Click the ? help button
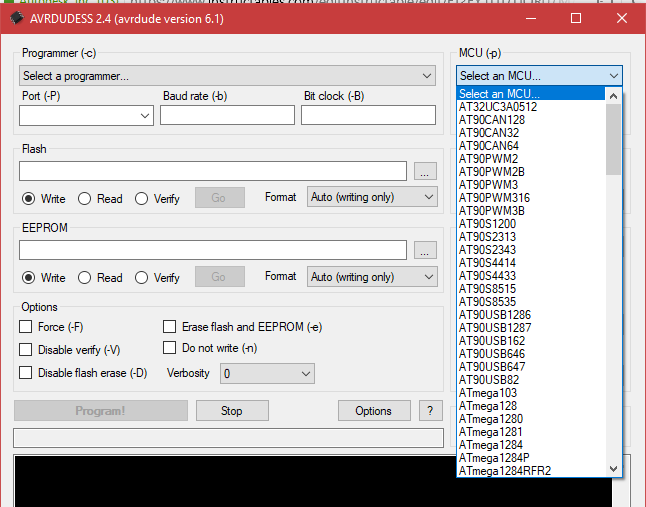 click(431, 411)
